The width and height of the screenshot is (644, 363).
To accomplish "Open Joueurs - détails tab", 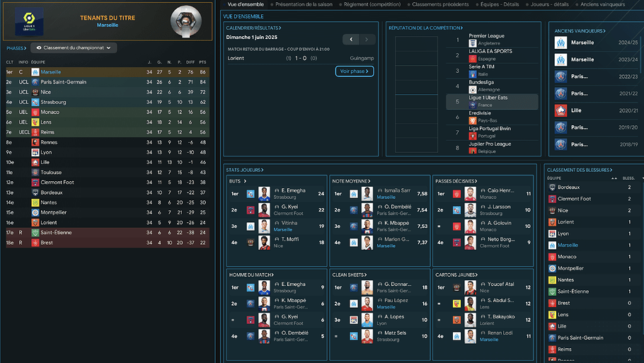I will [x=550, y=4].
